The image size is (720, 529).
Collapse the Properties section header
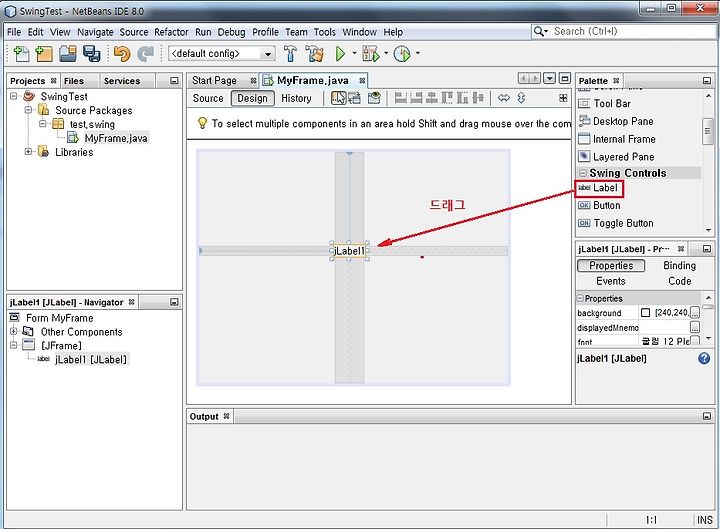click(x=580, y=298)
